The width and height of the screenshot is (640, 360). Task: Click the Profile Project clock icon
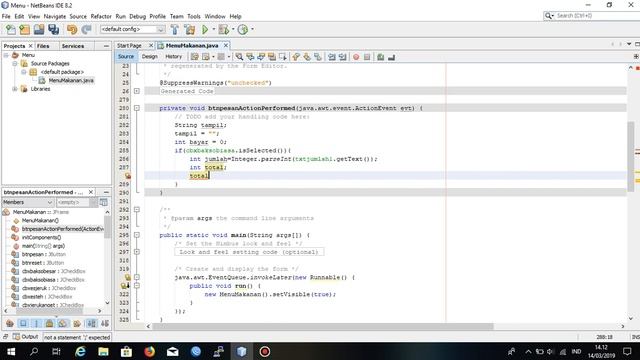(243, 29)
